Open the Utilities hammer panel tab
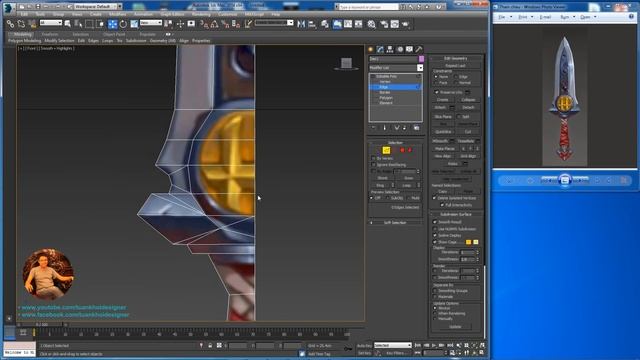 (x=418, y=49)
